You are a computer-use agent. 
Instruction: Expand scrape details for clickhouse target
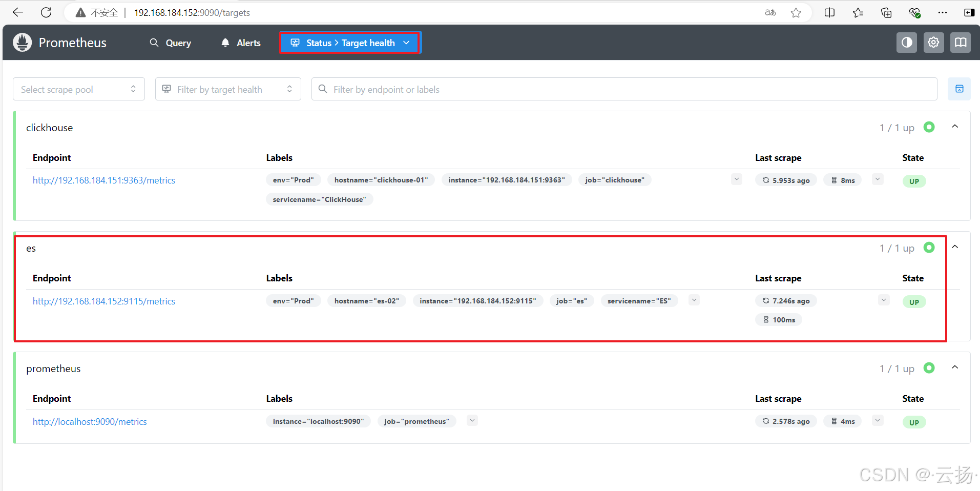coord(878,179)
